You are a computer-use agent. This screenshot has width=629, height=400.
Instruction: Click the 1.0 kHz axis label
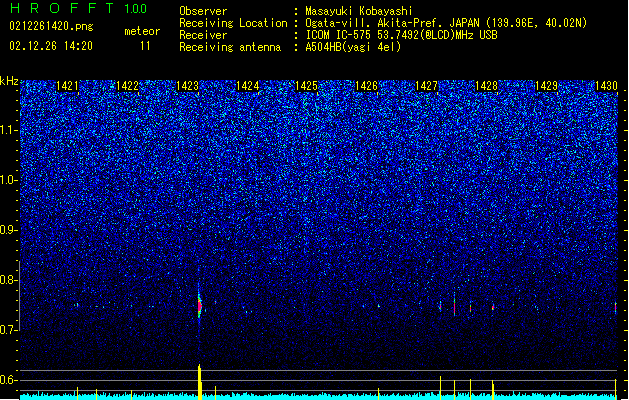(x=8, y=180)
